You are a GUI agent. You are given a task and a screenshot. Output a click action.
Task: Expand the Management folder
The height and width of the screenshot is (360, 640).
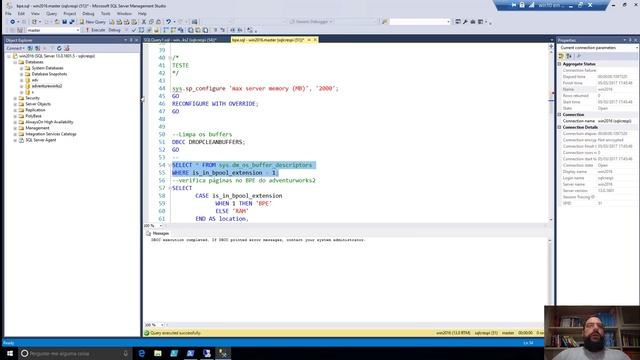click(x=15, y=128)
